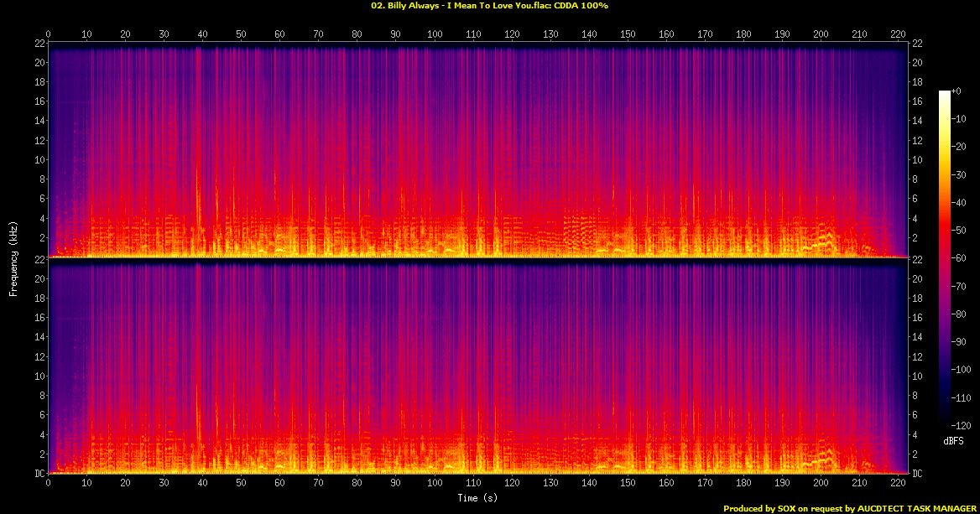Click the "-110" color scale label
Image resolution: width=980 pixels, height=514 pixels.
[961, 397]
